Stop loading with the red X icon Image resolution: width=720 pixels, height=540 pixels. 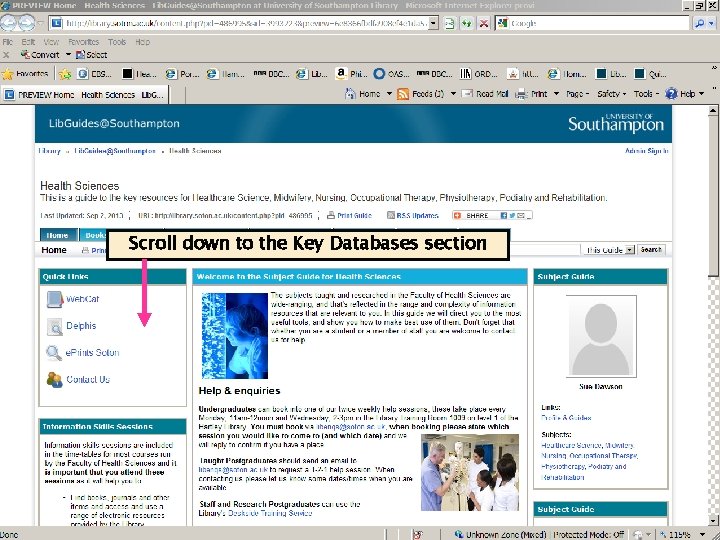[x=484, y=23]
